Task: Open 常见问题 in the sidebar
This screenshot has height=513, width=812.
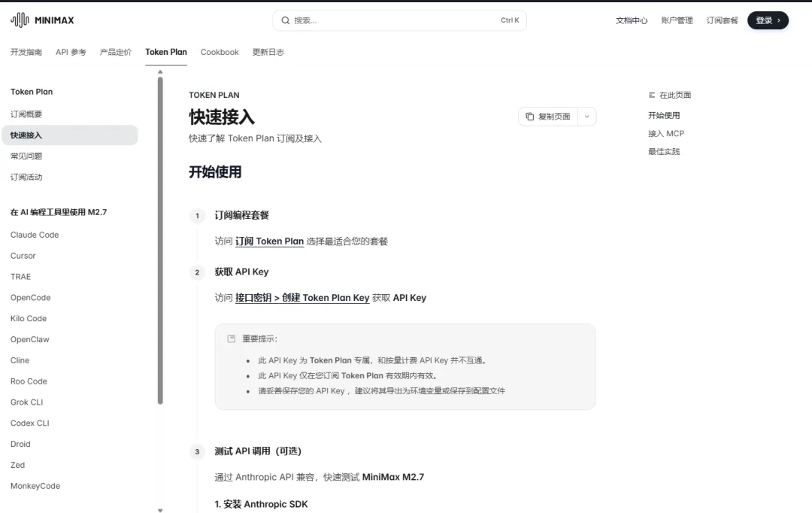Action: tap(26, 156)
